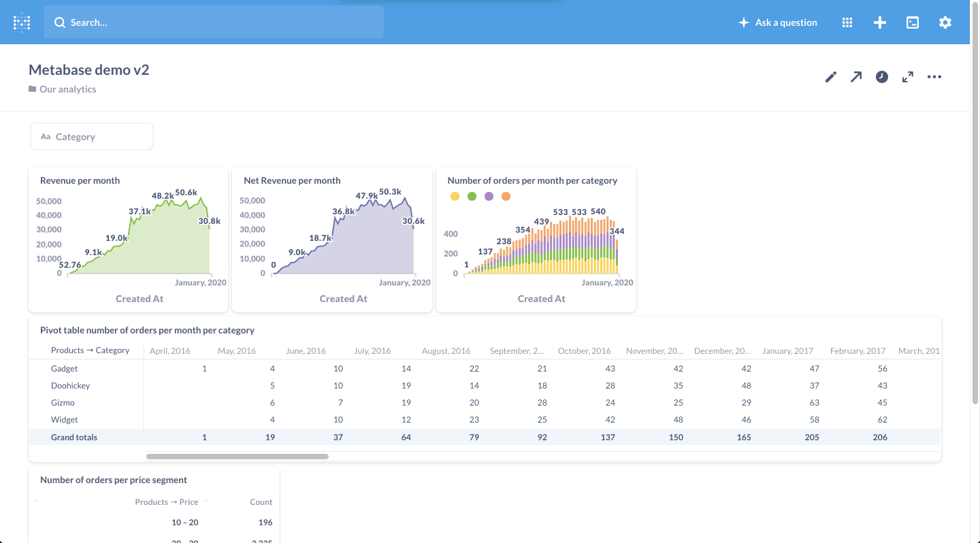The width and height of the screenshot is (980, 543).
Task: Click the plus icon to create new
Action: pos(880,22)
